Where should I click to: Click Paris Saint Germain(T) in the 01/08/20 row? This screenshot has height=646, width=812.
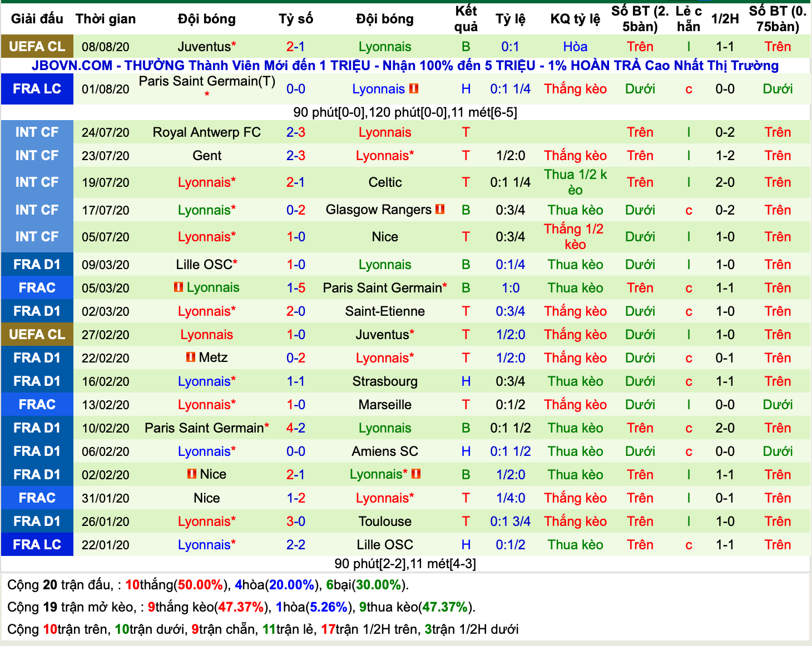pos(207,88)
